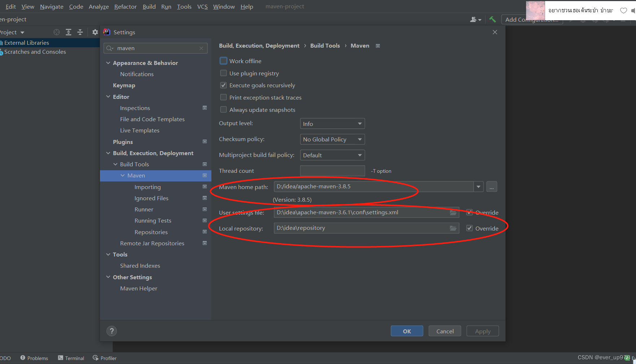Browse for User settings file folder icon

coord(453,212)
